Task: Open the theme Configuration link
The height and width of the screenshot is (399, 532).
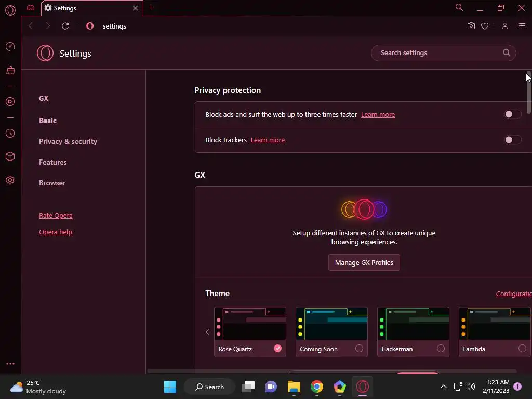Action: click(x=514, y=294)
